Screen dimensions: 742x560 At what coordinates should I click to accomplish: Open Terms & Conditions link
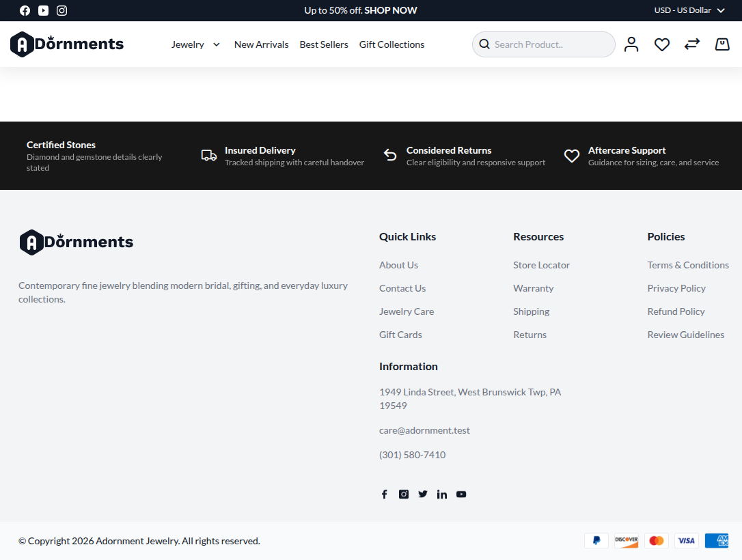point(688,265)
